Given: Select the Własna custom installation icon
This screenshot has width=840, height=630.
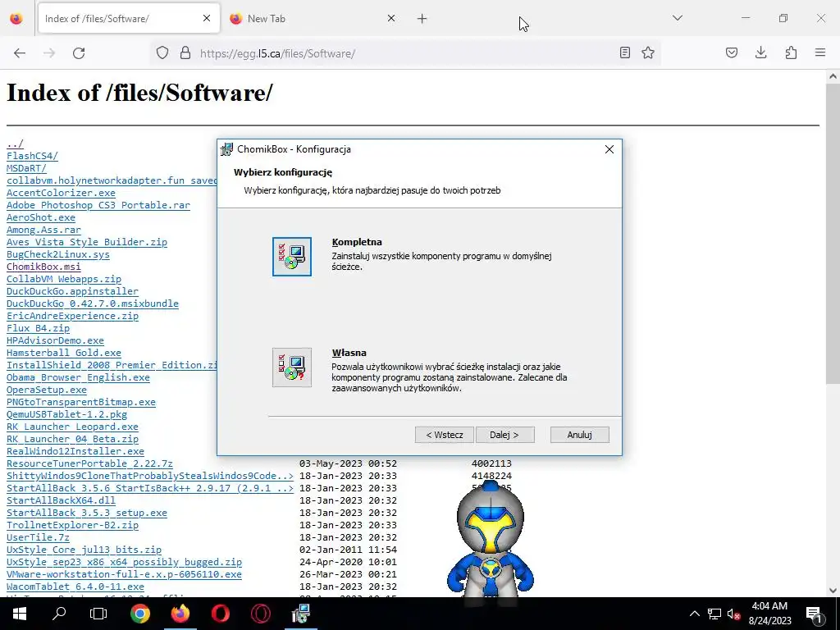Looking at the screenshot, I should pos(291,367).
